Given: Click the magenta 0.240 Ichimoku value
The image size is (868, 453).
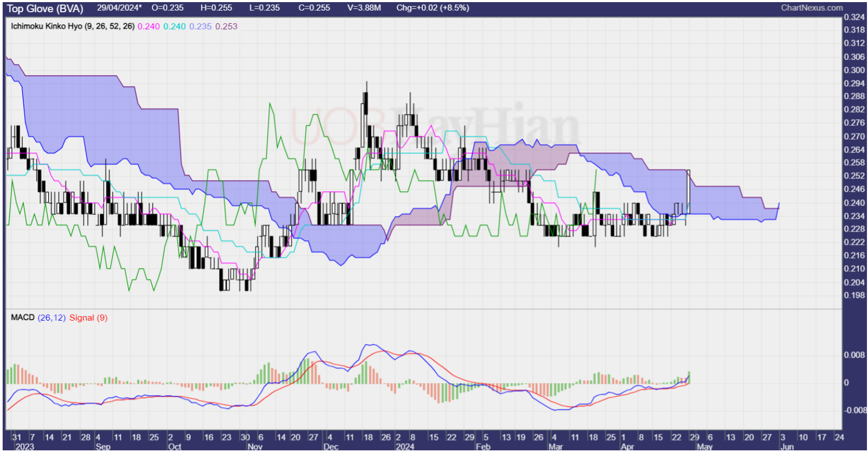Looking at the screenshot, I should 149,26.
